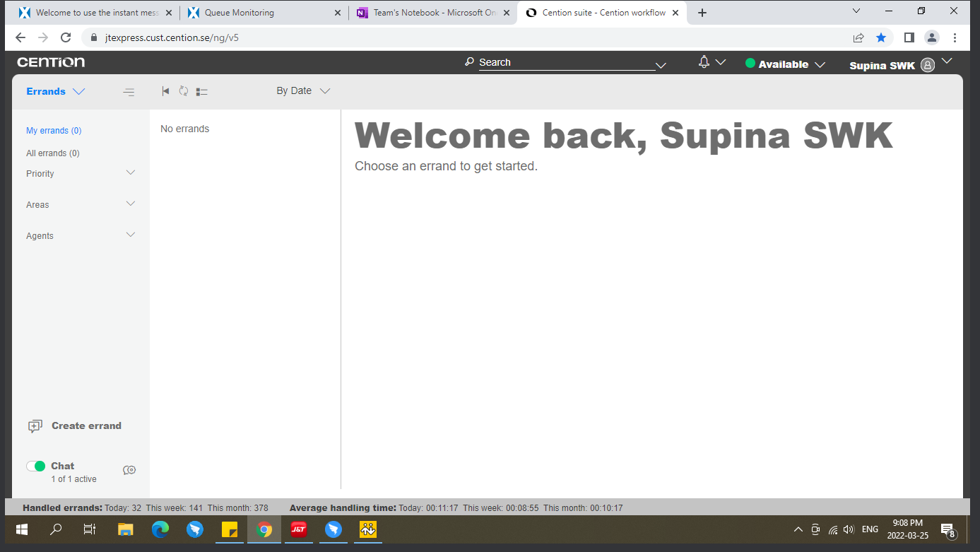Select the My errands (0) link
Image resolution: width=980 pixels, height=552 pixels.
(x=54, y=131)
